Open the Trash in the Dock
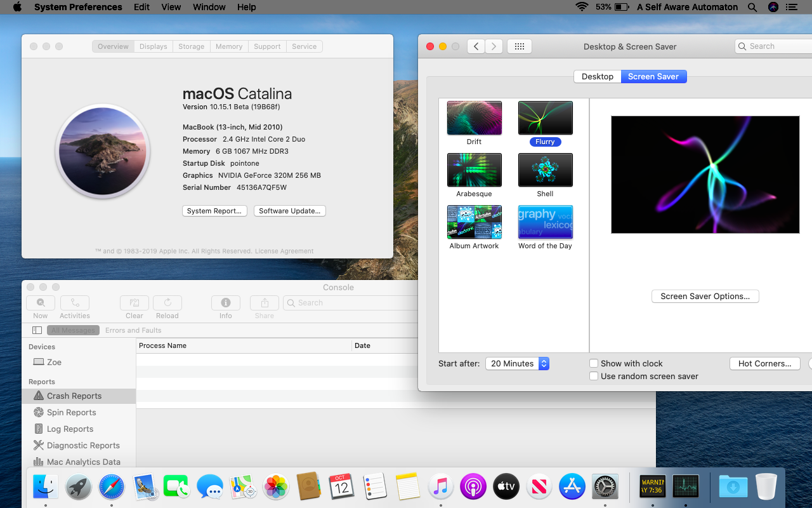 tap(766, 487)
